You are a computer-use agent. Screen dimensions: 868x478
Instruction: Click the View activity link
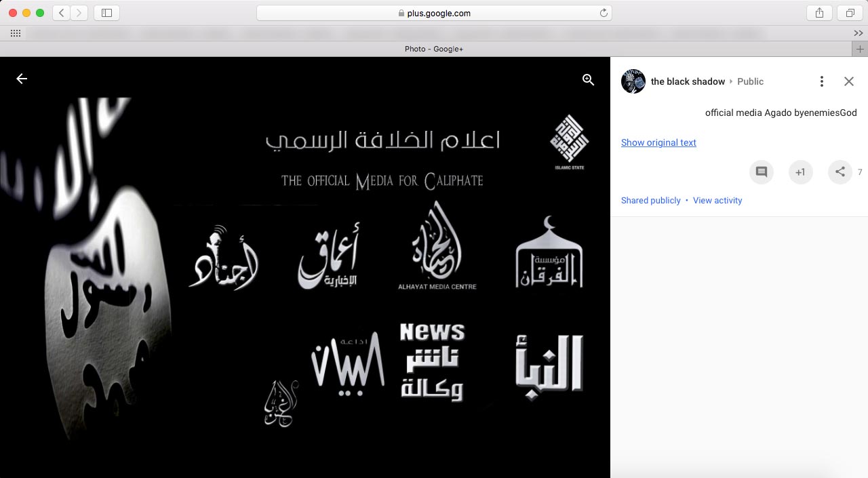tap(717, 201)
